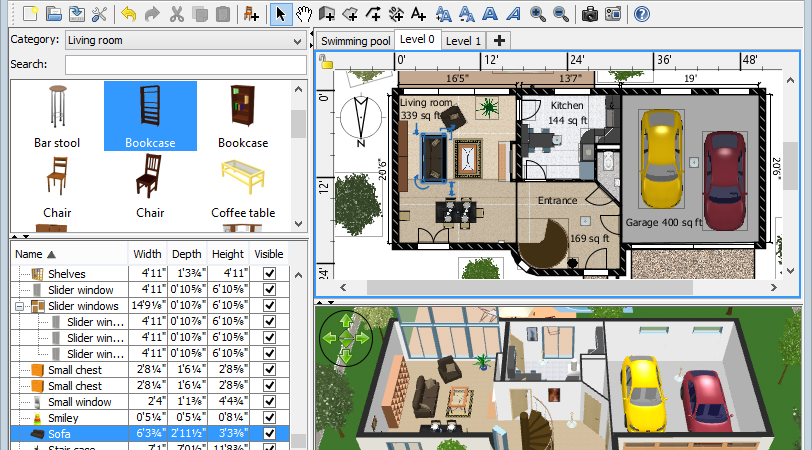Open the Category Living room dropdown
The height and width of the screenshot is (450, 812).
pos(185,40)
